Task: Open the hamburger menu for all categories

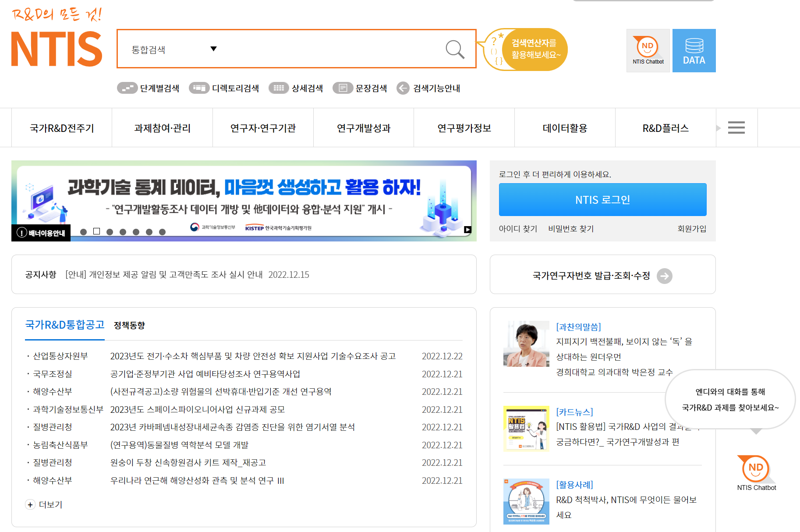Action: point(736,127)
